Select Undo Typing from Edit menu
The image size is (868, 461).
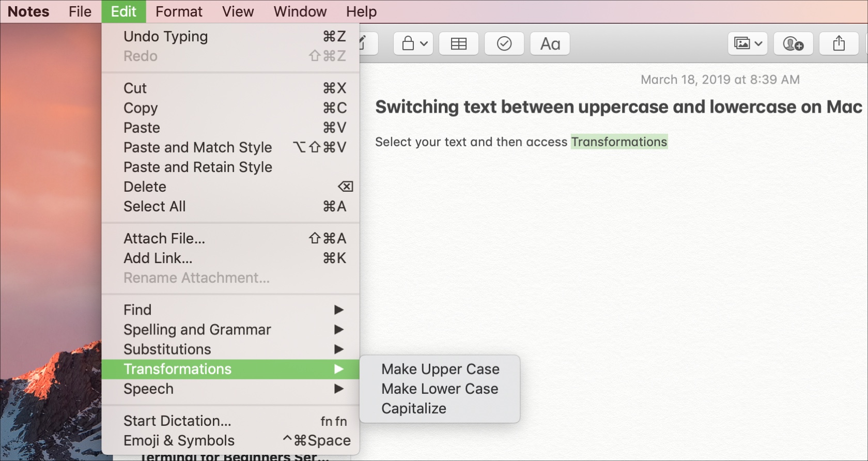(x=166, y=37)
